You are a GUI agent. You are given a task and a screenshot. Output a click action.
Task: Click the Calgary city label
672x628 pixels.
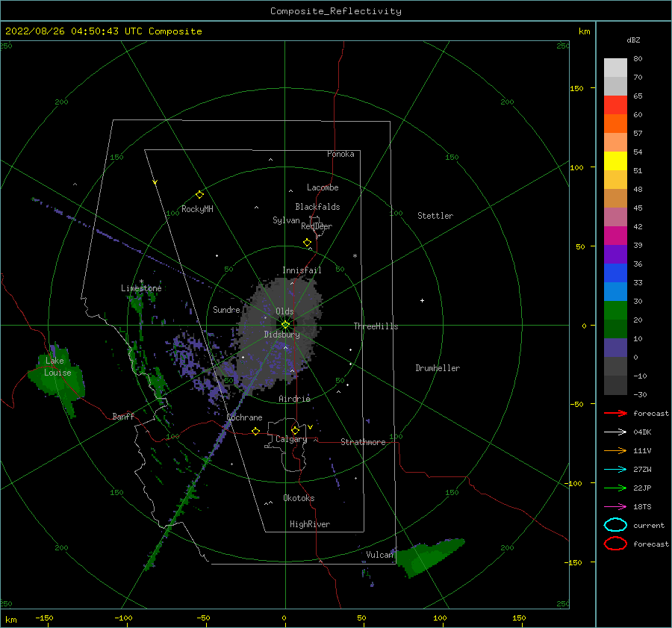(291, 439)
